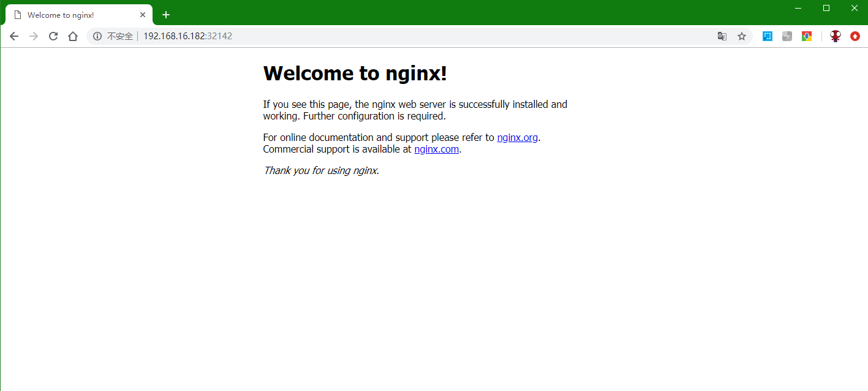Open the red spider profile icon
Screen dimensions: 868x391
point(836,36)
